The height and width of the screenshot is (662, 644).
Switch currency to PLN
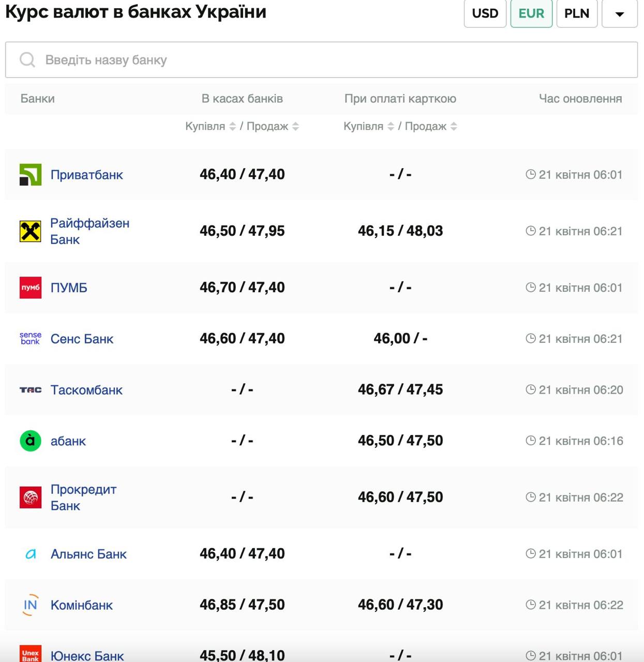[577, 13]
